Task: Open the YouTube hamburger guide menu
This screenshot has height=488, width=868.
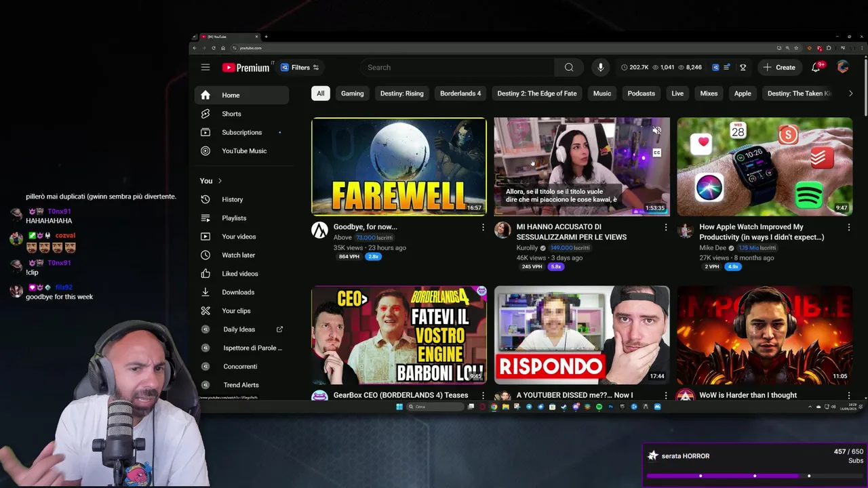Action: click(x=205, y=67)
